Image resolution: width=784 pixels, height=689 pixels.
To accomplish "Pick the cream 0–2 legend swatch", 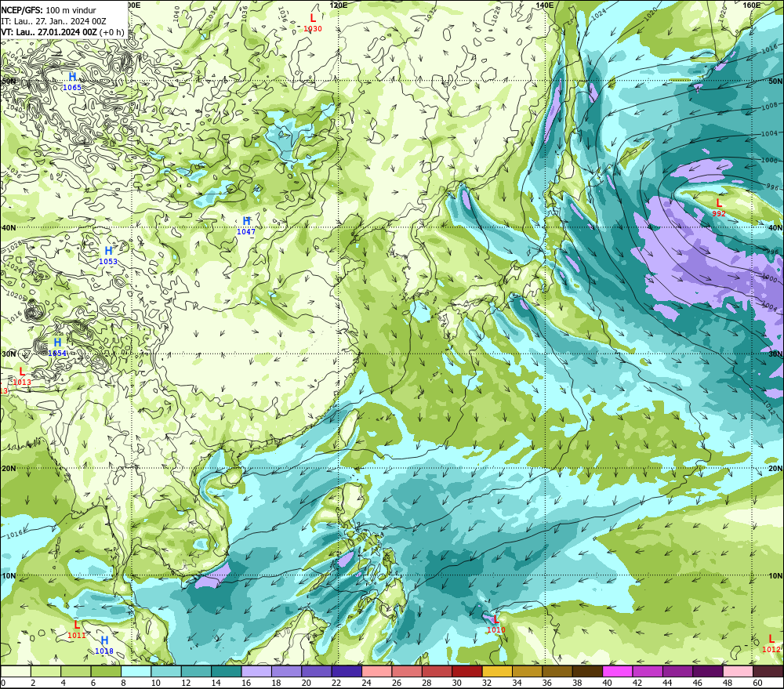I will tap(16, 672).
